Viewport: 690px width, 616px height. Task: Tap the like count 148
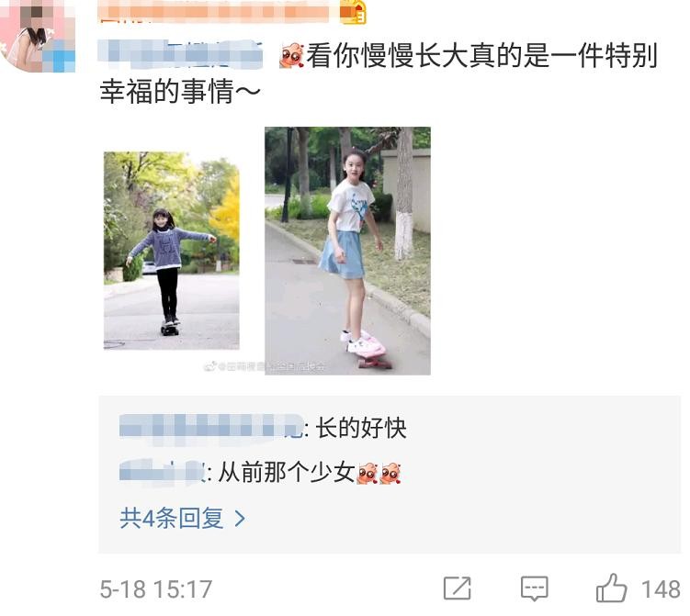point(661,589)
